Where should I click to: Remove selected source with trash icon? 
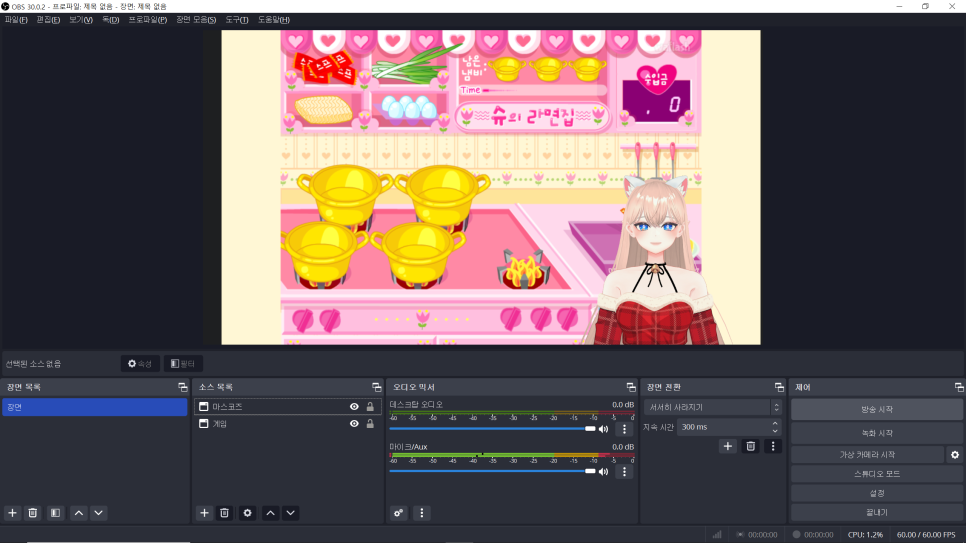pyautogui.click(x=225, y=513)
